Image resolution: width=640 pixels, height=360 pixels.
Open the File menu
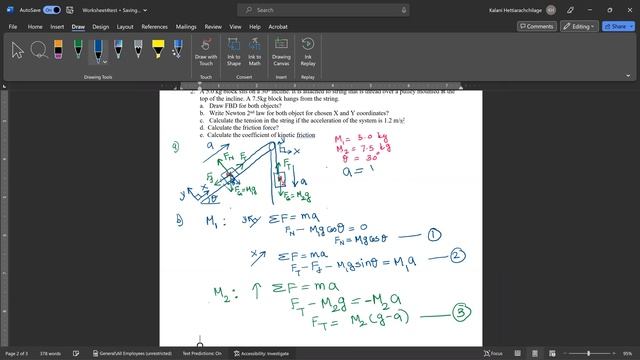pyautogui.click(x=13, y=27)
